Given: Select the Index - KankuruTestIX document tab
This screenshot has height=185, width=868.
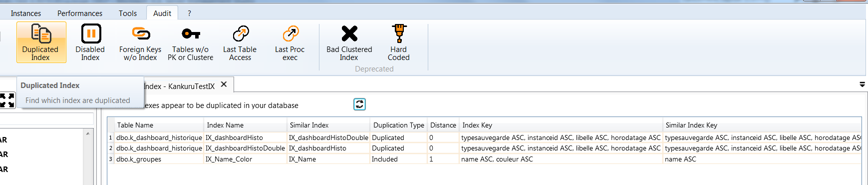Looking at the screenshot, I should click(x=180, y=86).
